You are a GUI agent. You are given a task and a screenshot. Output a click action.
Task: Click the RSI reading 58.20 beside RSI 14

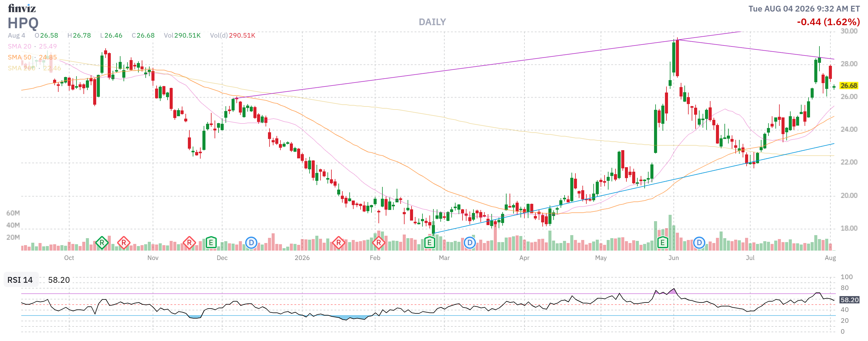[x=59, y=280]
